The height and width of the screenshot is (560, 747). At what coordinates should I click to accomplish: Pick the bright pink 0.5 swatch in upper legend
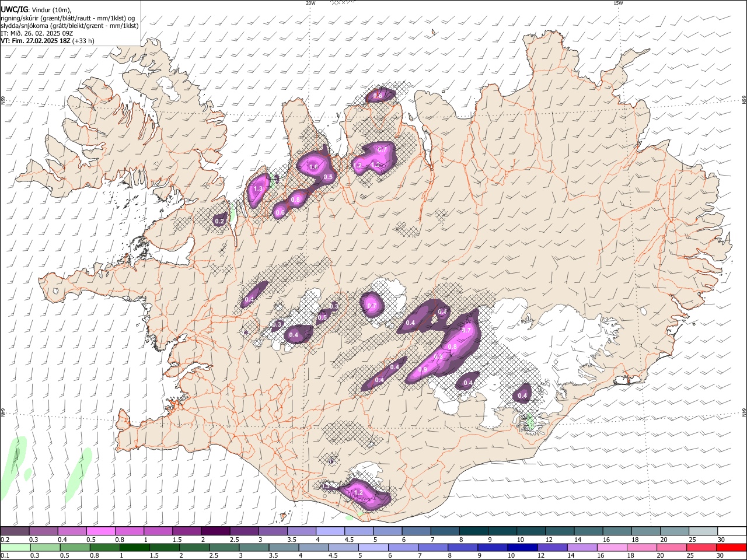pos(101,531)
